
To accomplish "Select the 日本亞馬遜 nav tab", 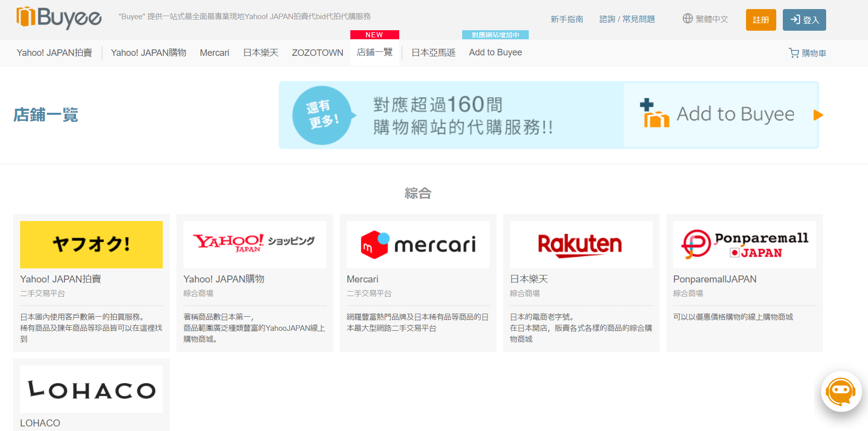I will point(433,53).
